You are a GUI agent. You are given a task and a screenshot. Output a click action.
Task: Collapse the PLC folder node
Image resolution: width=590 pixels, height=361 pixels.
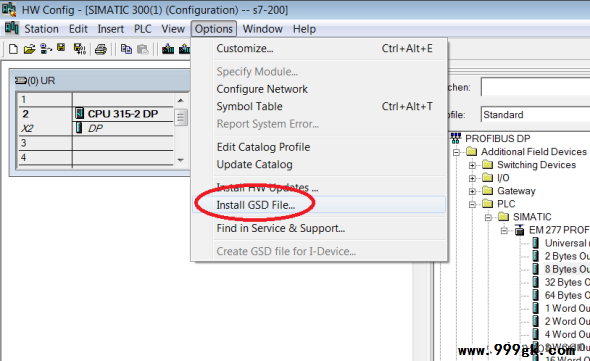(x=472, y=204)
